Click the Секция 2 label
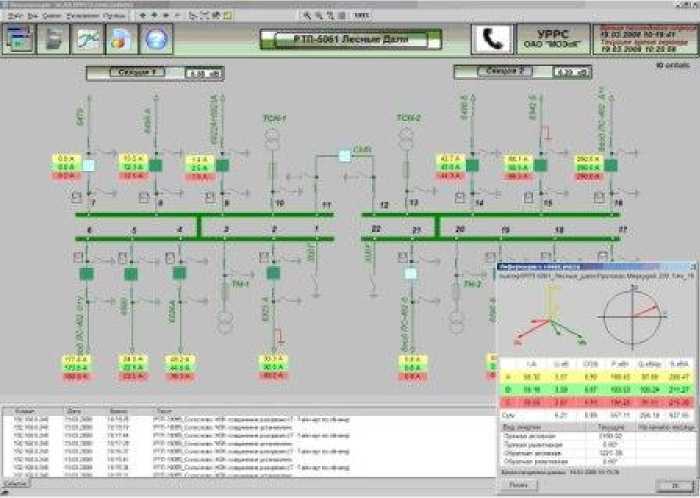Screen dimensions: 700x498 (x=505, y=71)
